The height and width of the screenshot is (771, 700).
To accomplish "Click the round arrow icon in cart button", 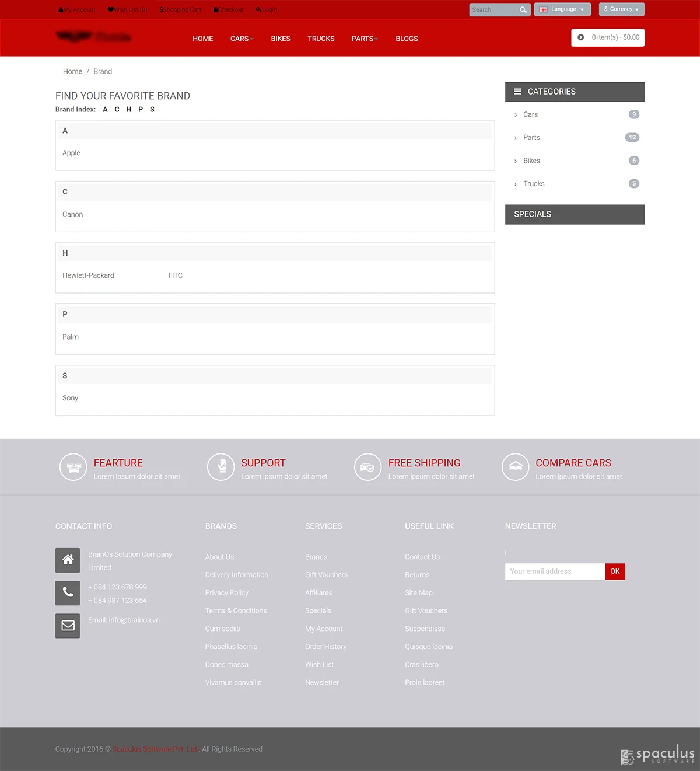I will [581, 37].
